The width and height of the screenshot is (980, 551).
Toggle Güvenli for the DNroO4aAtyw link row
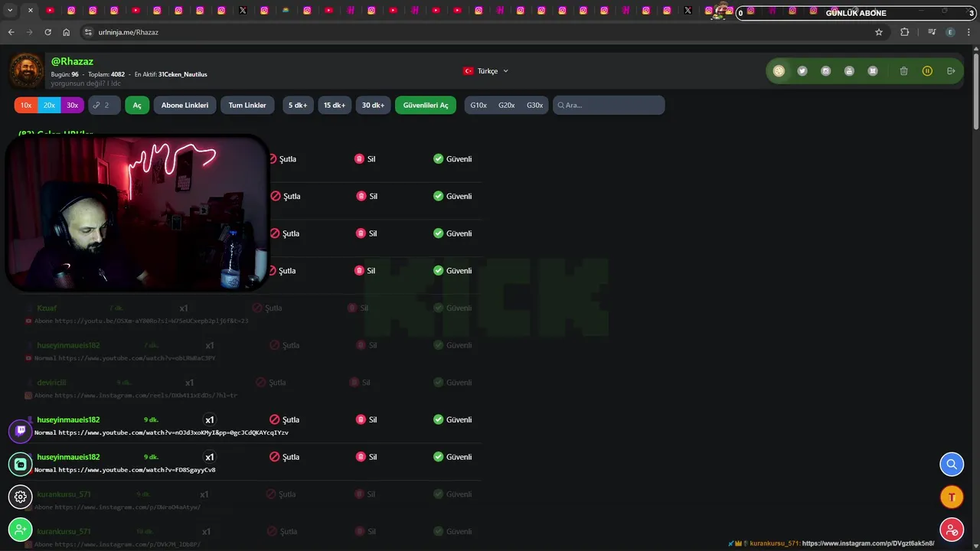(452, 494)
